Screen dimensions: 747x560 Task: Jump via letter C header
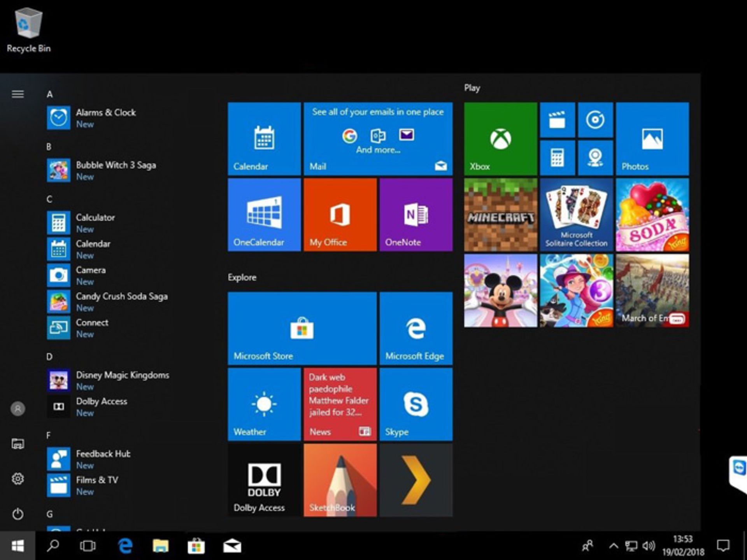click(x=49, y=199)
